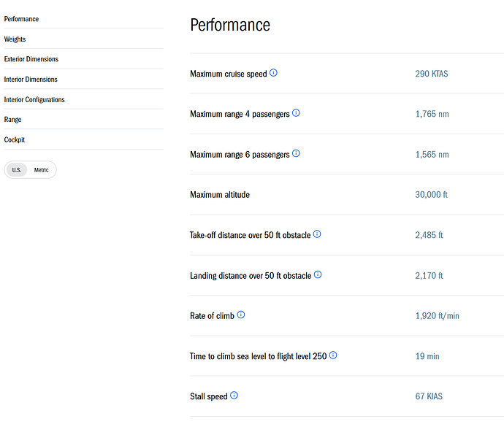This screenshot has height=427, width=504.
Task: Open Weights section in sidebar
Action: click(15, 39)
